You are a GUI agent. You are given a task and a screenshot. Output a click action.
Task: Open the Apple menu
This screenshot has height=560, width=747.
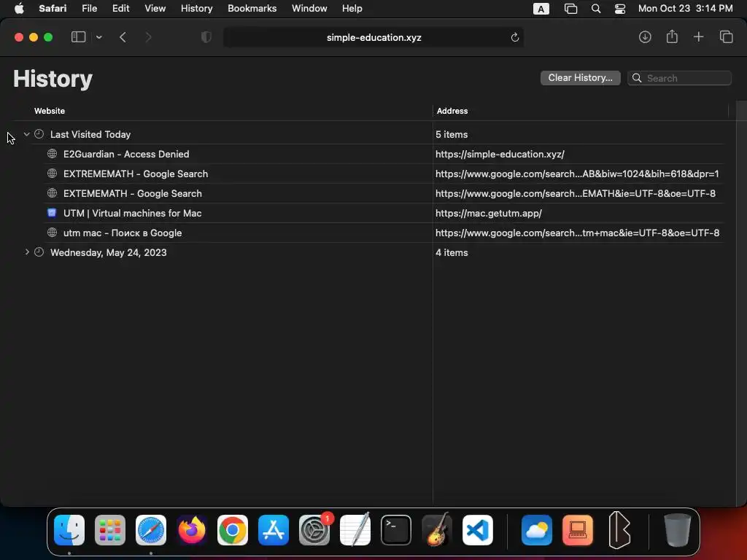coord(19,9)
